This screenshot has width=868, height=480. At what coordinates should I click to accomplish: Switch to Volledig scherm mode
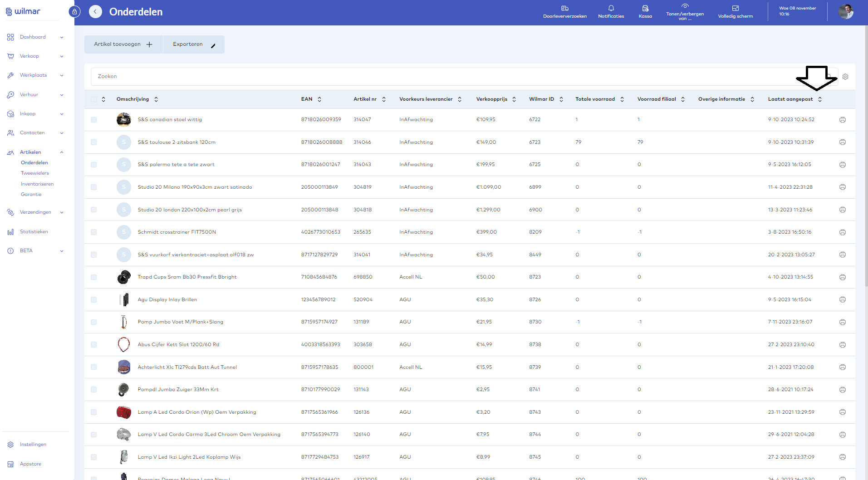pyautogui.click(x=735, y=8)
